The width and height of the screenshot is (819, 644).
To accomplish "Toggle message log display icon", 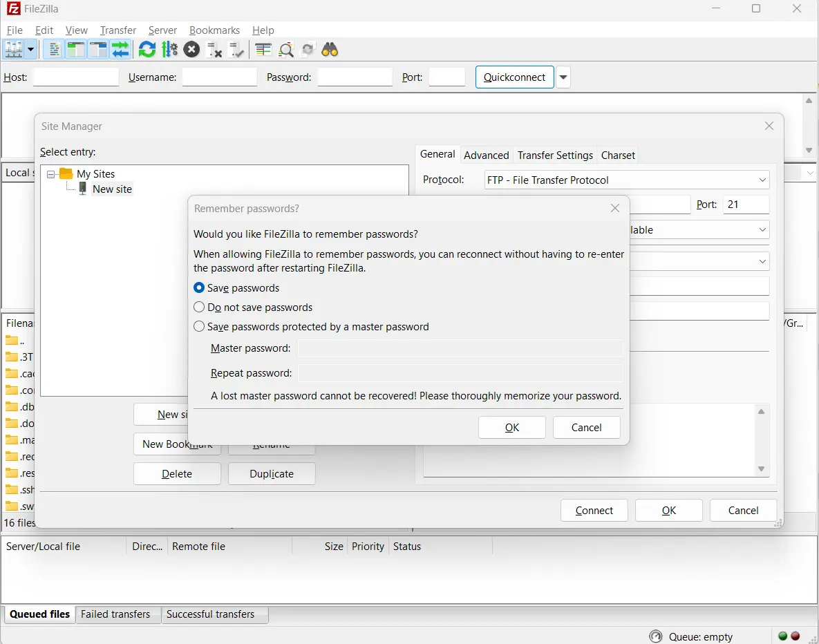I will point(53,50).
